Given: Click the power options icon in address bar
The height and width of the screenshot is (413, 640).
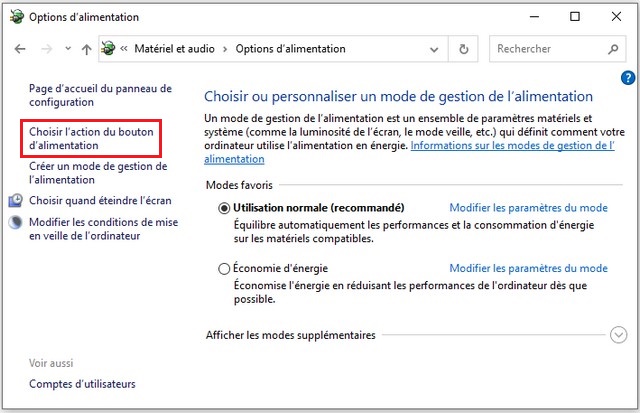Looking at the screenshot, I should (108, 49).
